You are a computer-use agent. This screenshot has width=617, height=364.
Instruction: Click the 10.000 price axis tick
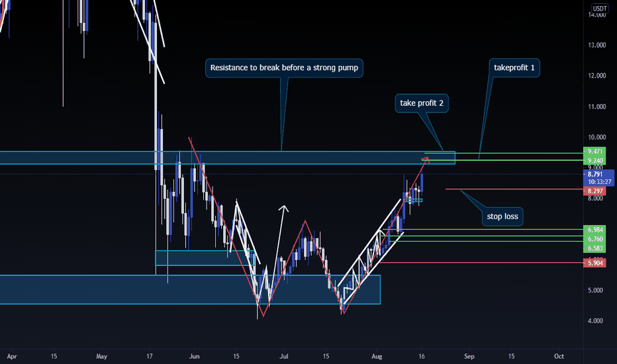click(597, 138)
